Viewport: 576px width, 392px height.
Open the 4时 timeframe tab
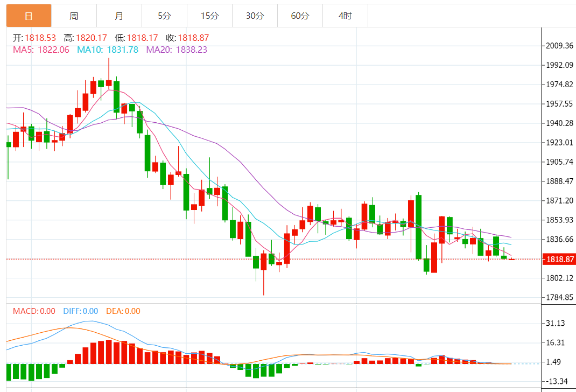tap(345, 16)
